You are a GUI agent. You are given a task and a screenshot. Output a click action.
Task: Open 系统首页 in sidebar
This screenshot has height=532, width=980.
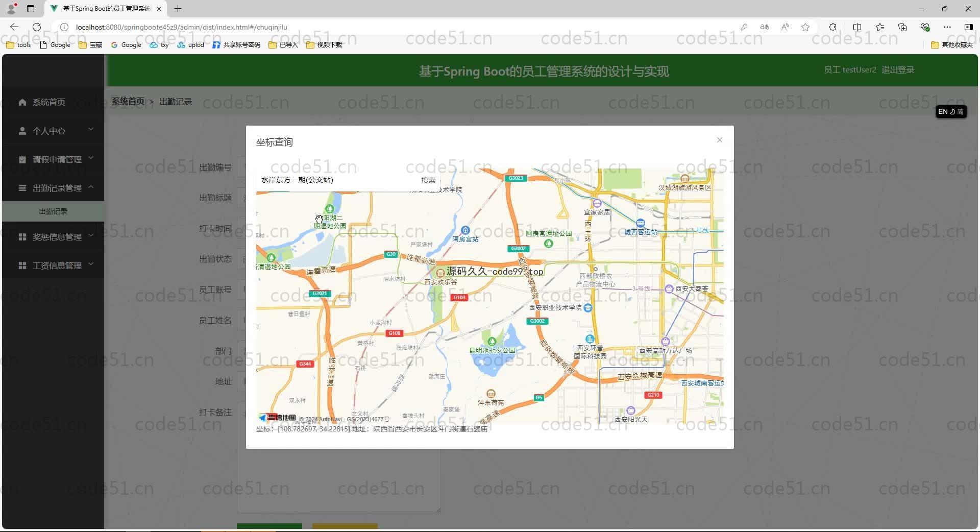pos(53,102)
